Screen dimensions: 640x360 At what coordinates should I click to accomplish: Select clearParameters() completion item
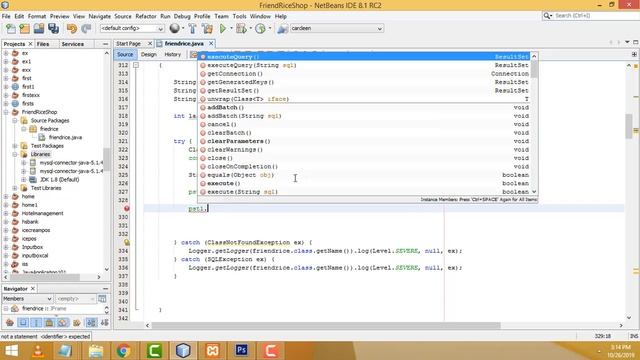tap(364, 141)
